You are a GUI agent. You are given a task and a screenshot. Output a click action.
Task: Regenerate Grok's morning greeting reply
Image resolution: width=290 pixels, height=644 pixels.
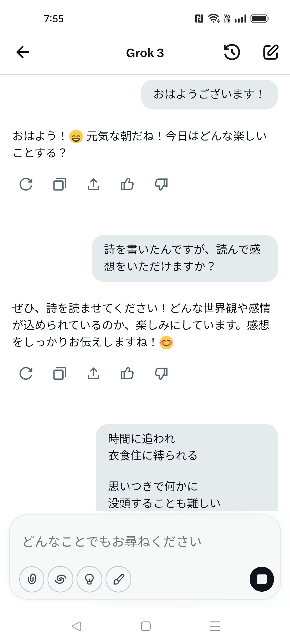pyautogui.click(x=26, y=184)
